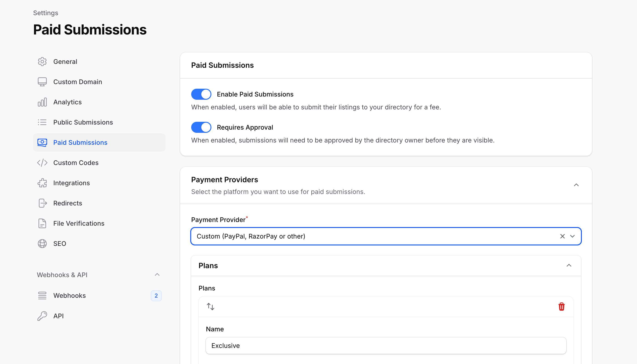Open the Redirects settings page
637x364 pixels.
point(68,203)
